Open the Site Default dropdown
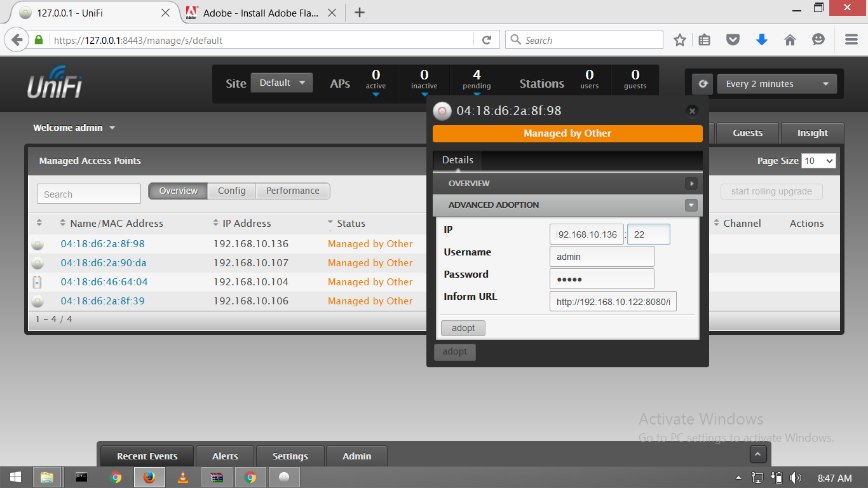Viewport: 868px width, 488px height. coord(281,83)
